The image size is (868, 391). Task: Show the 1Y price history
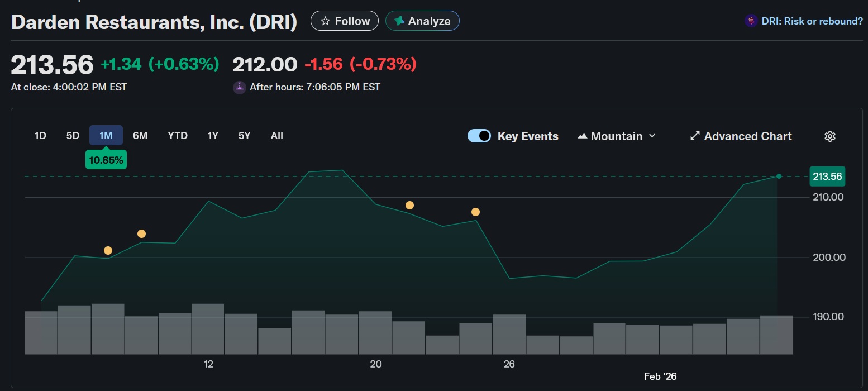(213, 136)
